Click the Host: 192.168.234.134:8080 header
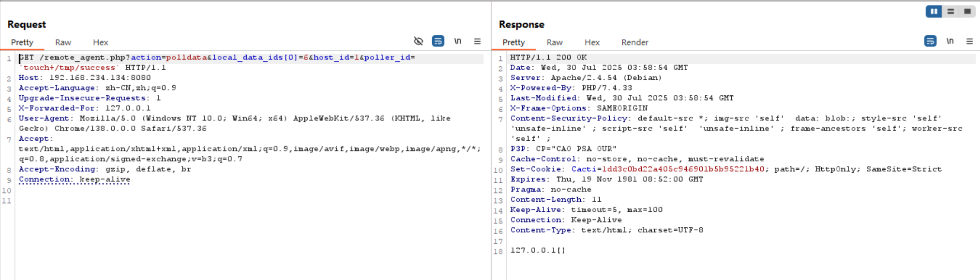Screen dimensions: 980x280 pos(85,78)
